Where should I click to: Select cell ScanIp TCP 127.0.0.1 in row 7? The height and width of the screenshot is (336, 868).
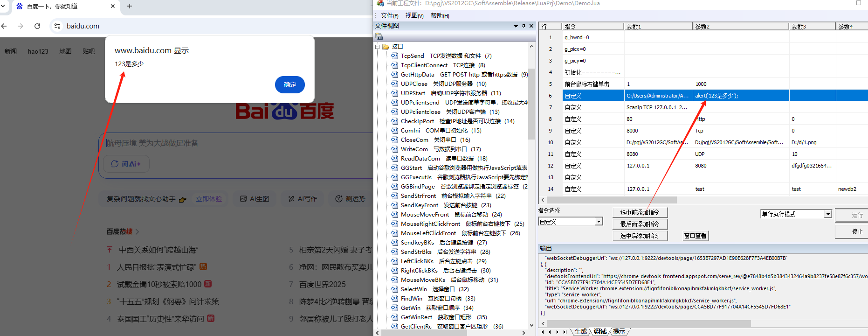tap(658, 107)
